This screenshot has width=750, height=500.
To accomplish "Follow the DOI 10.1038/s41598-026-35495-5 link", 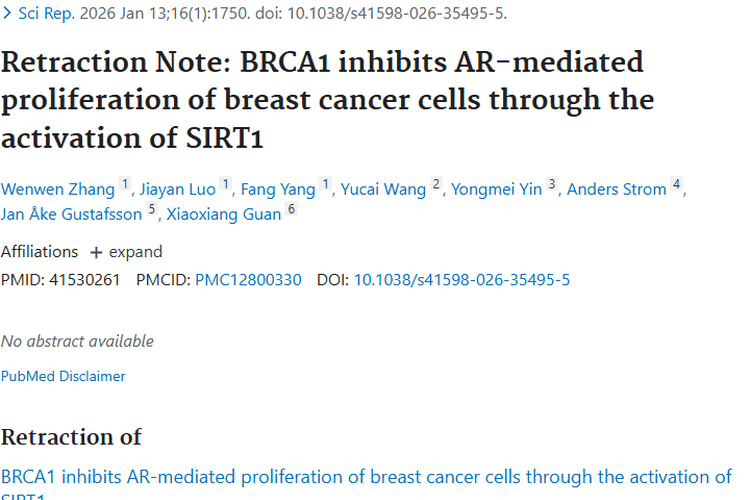I will pos(462,280).
